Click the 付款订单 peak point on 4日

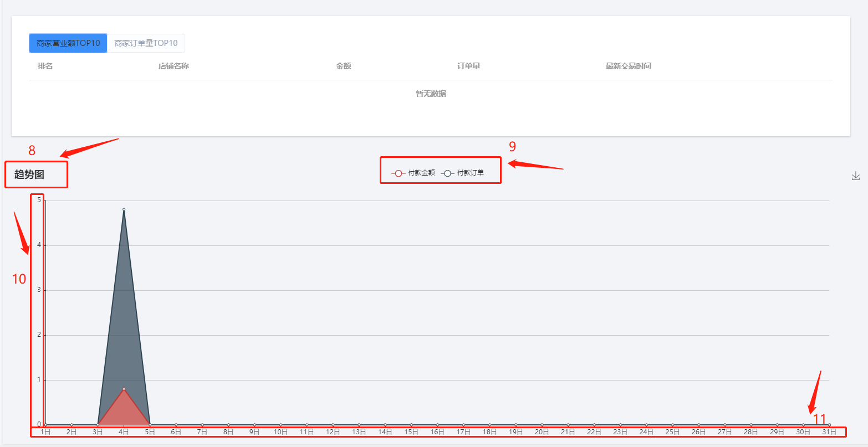(x=124, y=209)
